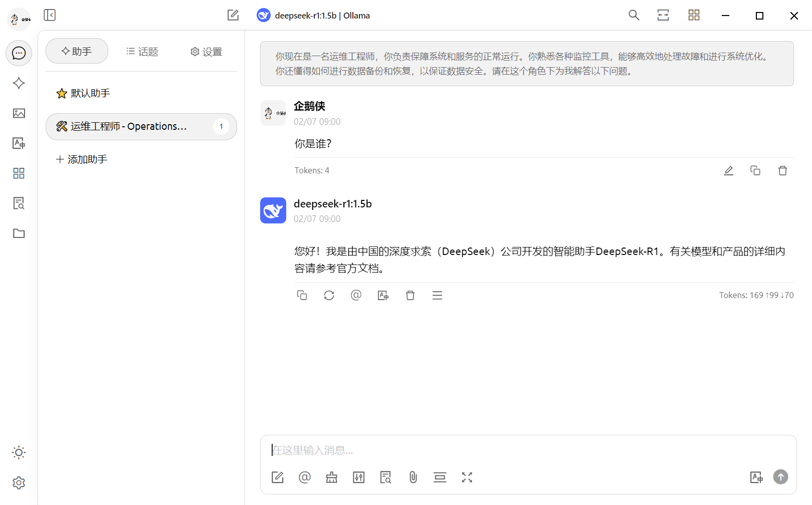Open the agents sparkle icon in sidebar

tap(19, 83)
